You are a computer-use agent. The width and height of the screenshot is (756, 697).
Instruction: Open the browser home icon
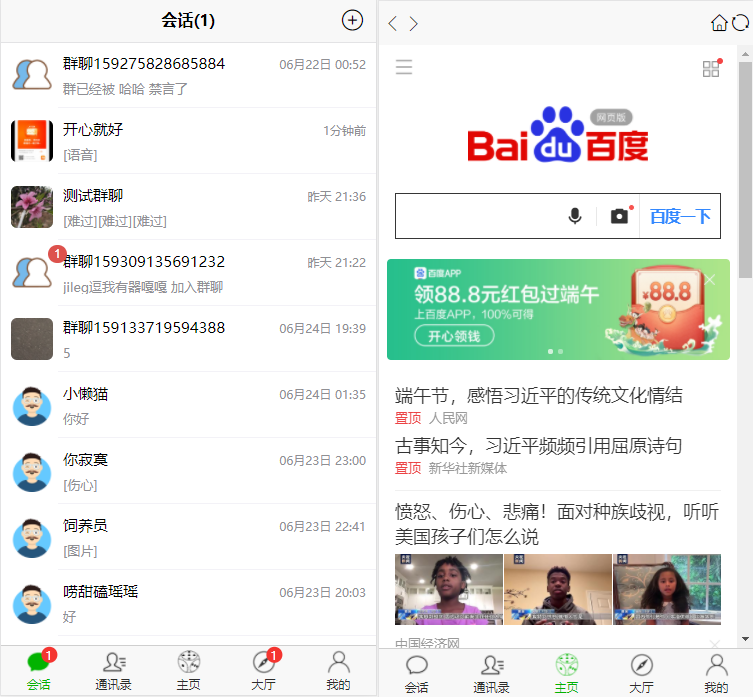point(720,22)
